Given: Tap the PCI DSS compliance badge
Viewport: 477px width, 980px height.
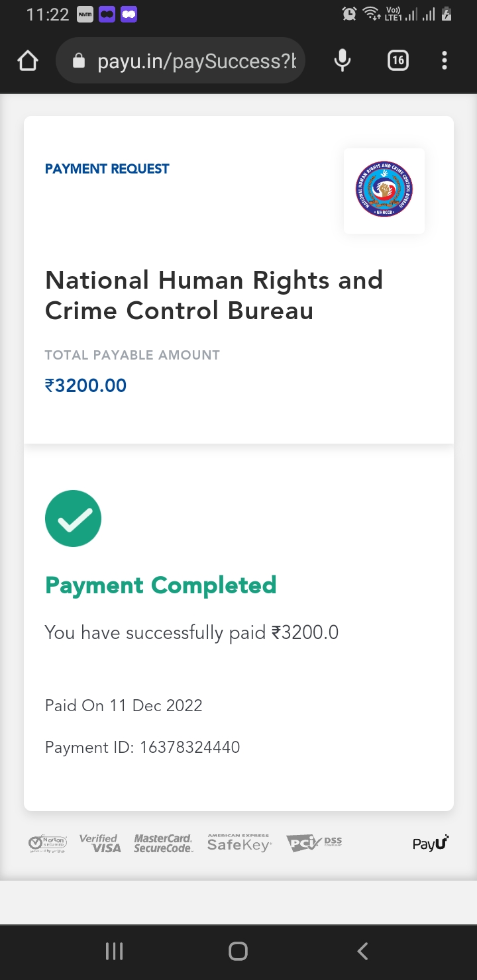Looking at the screenshot, I should 314,843.
